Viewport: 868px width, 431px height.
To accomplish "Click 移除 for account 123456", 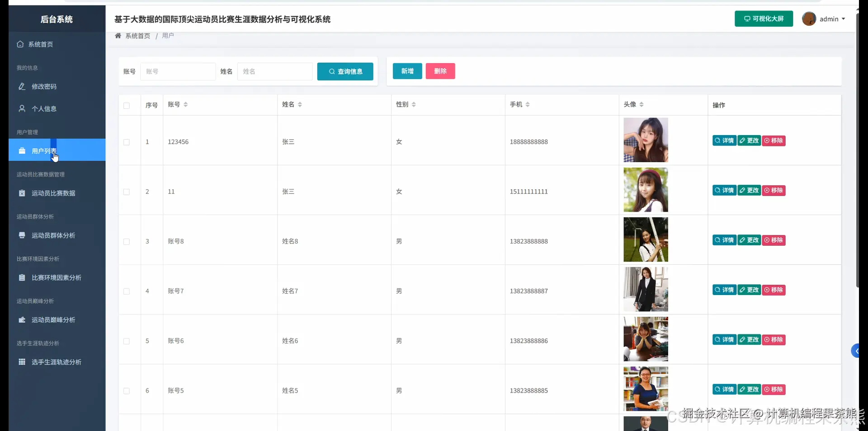I will pyautogui.click(x=774, y=141).
